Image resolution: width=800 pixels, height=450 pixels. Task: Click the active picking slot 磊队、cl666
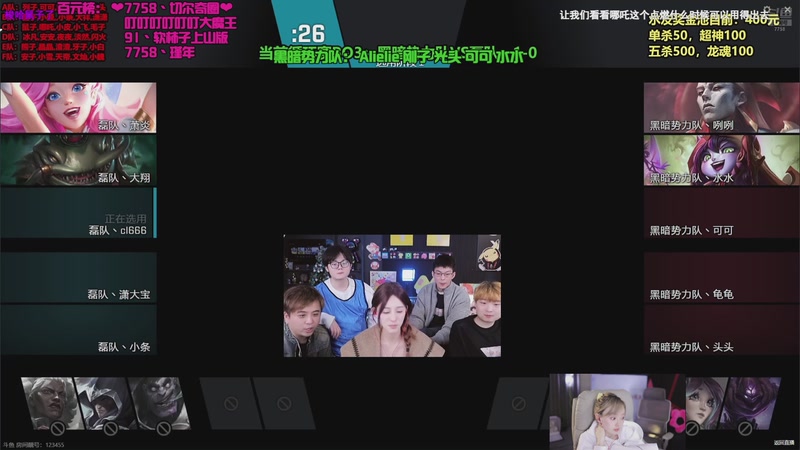tap(78, 213)
